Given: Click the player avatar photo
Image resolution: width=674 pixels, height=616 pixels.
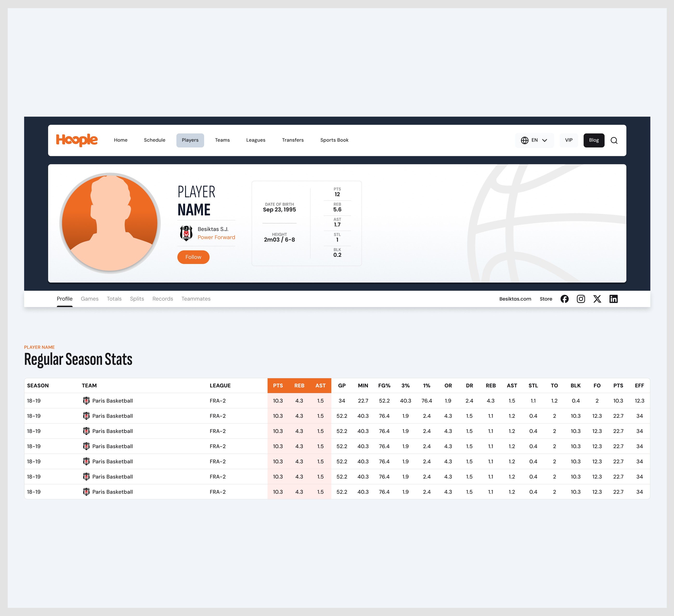Looking at the screenshot, I should click(x=110, y=223).
